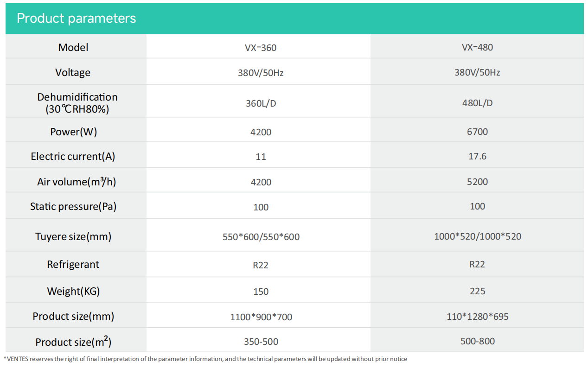Select the Static pressure(Pa) label
Image resolution: width=588 pixels, height=368 pixels.
[x=73, y=207]
